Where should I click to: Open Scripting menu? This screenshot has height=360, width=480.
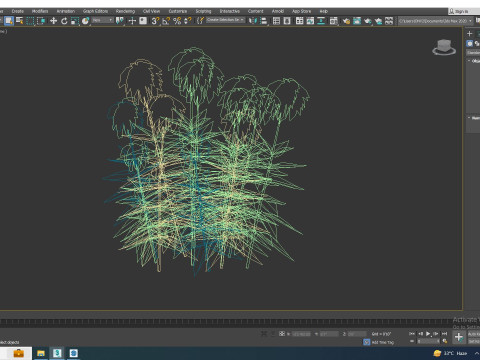point(203,11)
